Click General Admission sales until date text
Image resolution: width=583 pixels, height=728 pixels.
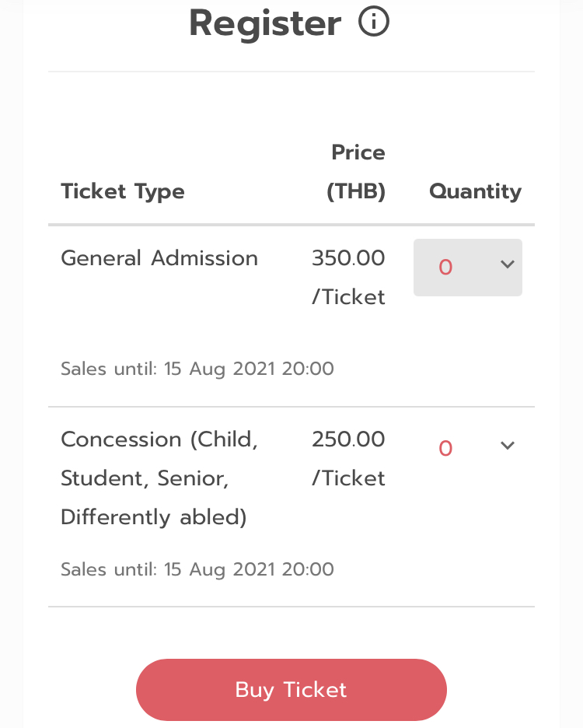click(197, 369)
